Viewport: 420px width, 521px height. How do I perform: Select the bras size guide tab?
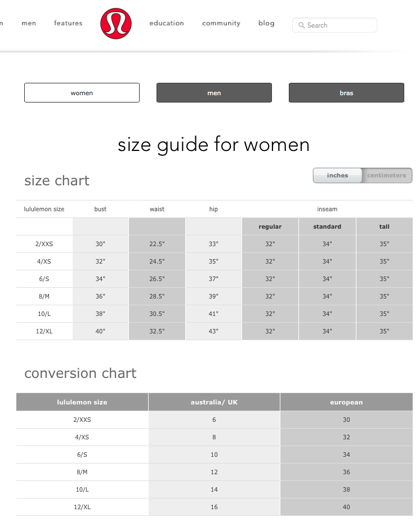tap(346, 93)
